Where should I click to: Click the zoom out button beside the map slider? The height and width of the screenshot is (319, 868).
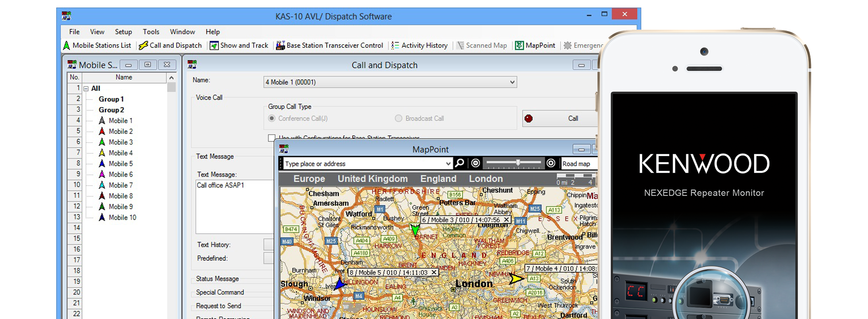point(476,163)
